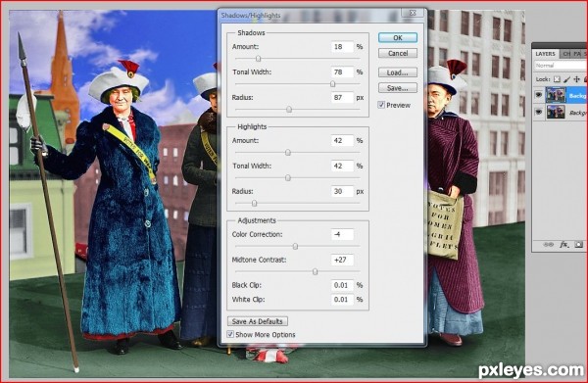This screenshot has height=383, width=588.
Task: Click the Highlights Amount slider handle
Action: pos(287,153)
